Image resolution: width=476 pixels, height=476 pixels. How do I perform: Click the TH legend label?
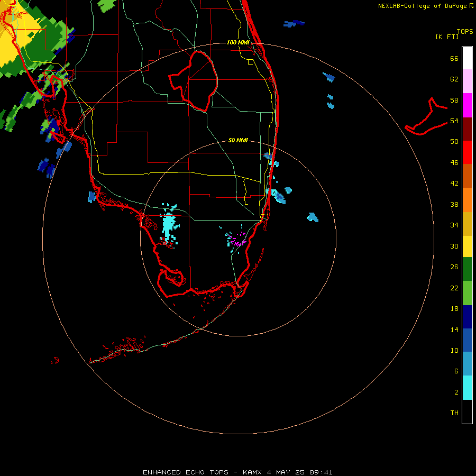[454, 413]
